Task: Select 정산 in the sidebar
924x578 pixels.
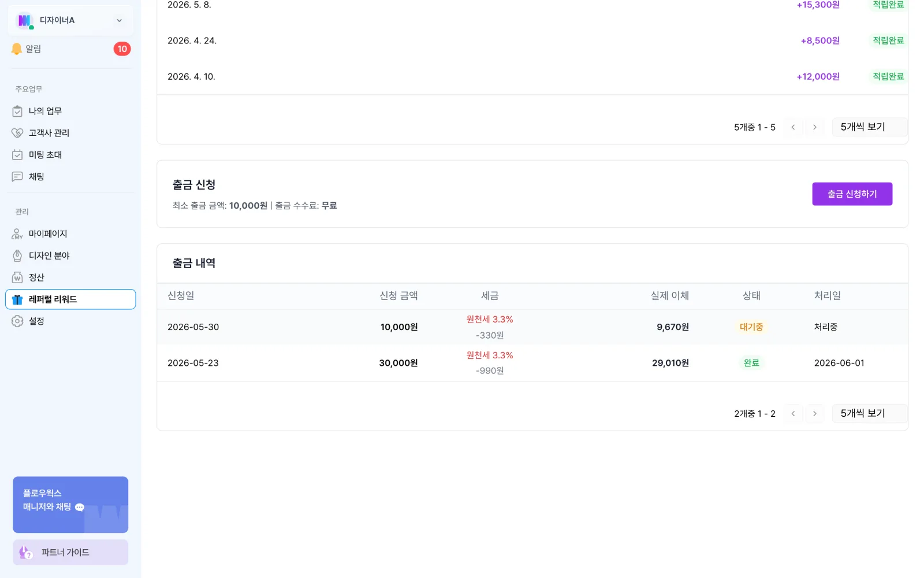Action: tap(70, 277)
